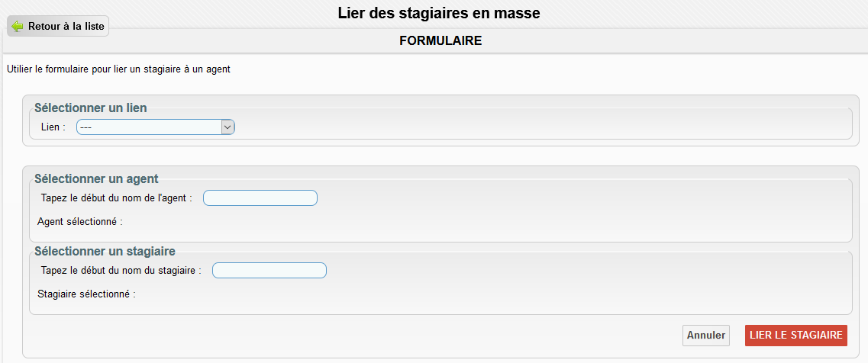This screenshot has height=363, width=868.
Task: Select the "Sélectionner un lien" section heading
Action: click(91, 108)
